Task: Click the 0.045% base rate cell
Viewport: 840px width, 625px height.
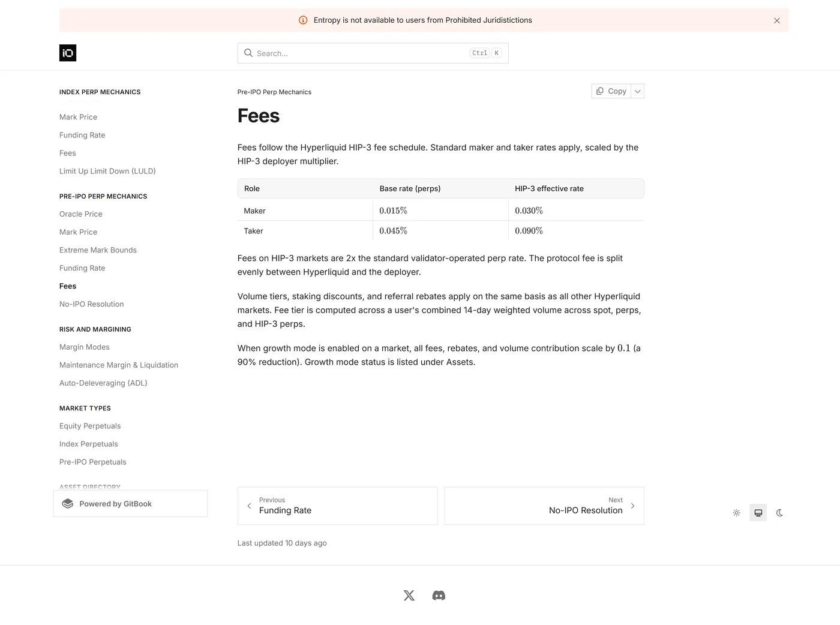Action: click(x=440, y=231)
